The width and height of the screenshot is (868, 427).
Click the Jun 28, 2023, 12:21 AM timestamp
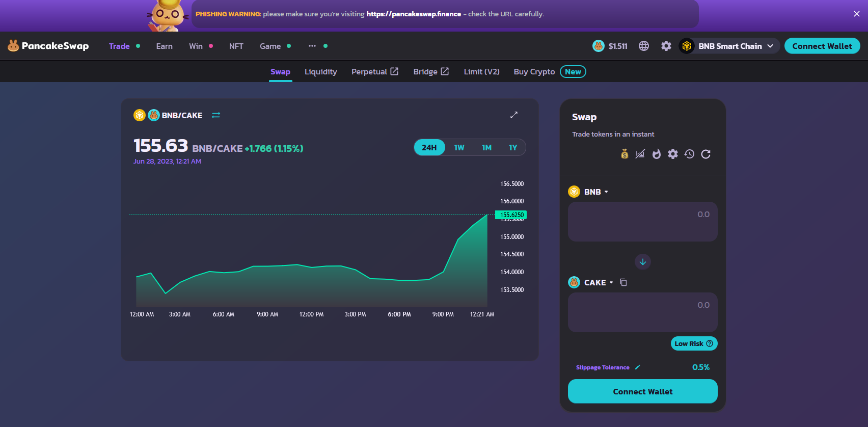pos(167,161)
